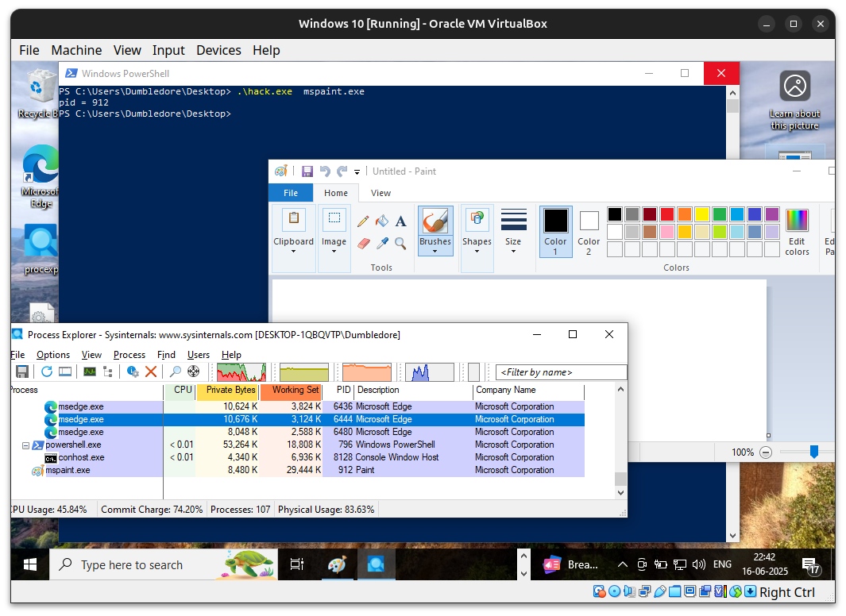846x616 pixels.
Task: Sort by Working Set column header
Action: 292,391
